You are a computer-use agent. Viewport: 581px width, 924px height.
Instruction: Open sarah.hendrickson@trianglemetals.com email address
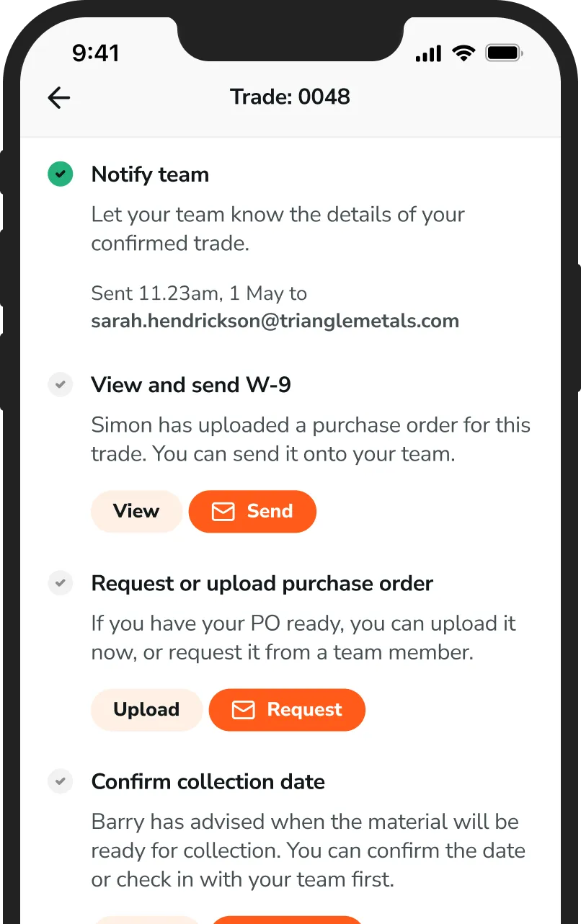(x=275, y=321)
